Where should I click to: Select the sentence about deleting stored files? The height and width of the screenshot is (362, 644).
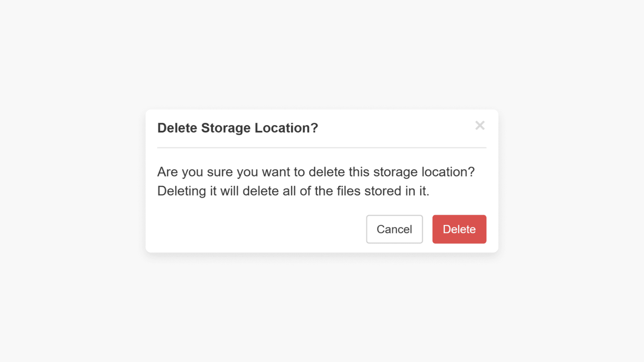[x=293, y=191]
